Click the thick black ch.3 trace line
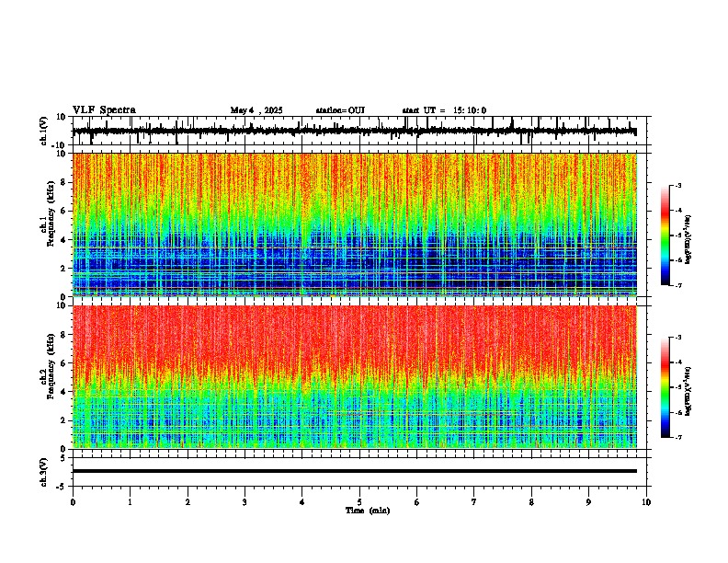 (355, 471)
